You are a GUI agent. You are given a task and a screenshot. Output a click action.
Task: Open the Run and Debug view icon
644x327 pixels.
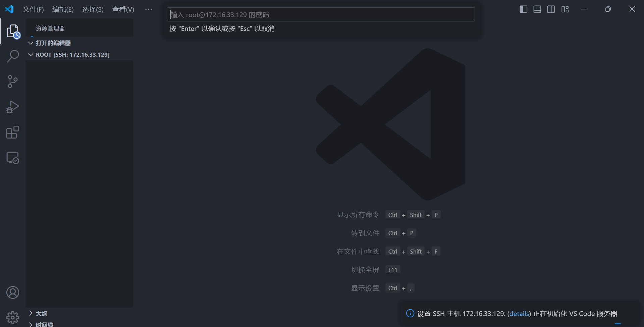(x=13, y=107)
